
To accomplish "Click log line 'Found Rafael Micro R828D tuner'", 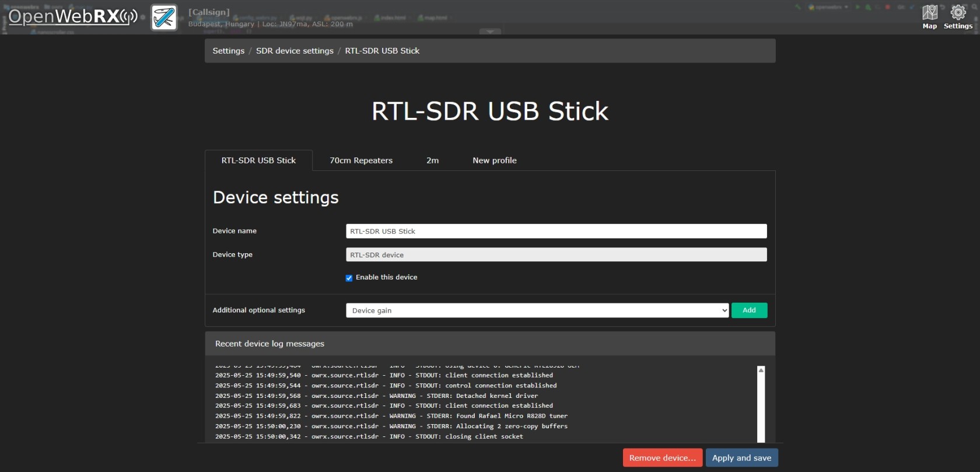I will [391, 416].
